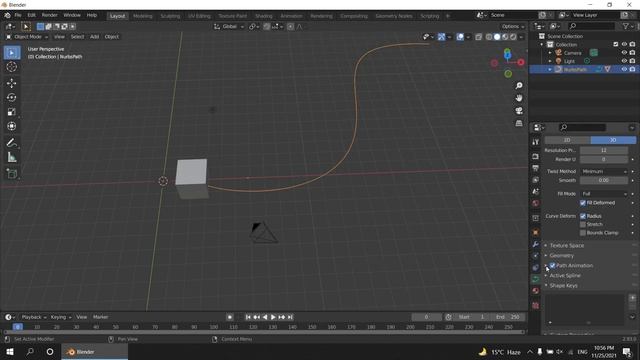
Task: Play the animation forward
Action: 273,317
